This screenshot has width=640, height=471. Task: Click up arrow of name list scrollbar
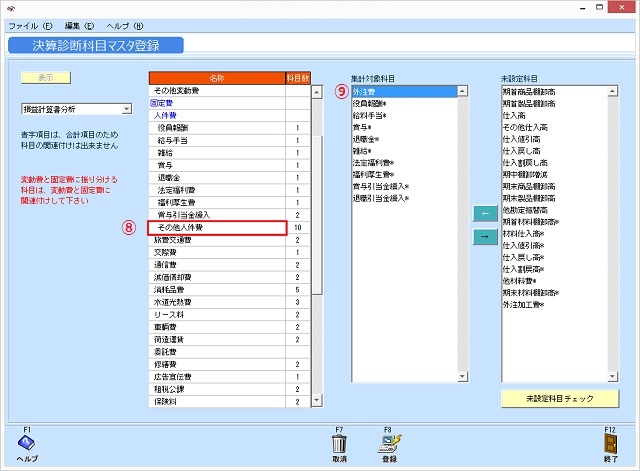click(x=317, y=92)
